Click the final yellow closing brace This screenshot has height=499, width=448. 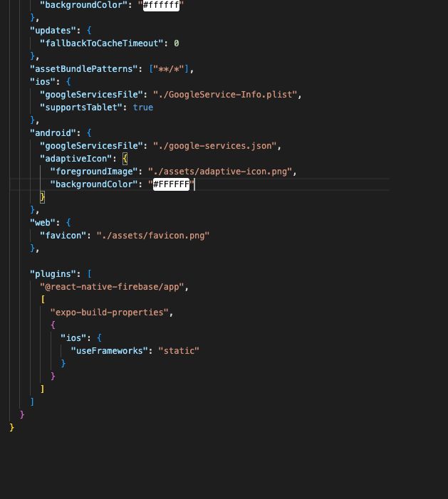pos(12,427)
